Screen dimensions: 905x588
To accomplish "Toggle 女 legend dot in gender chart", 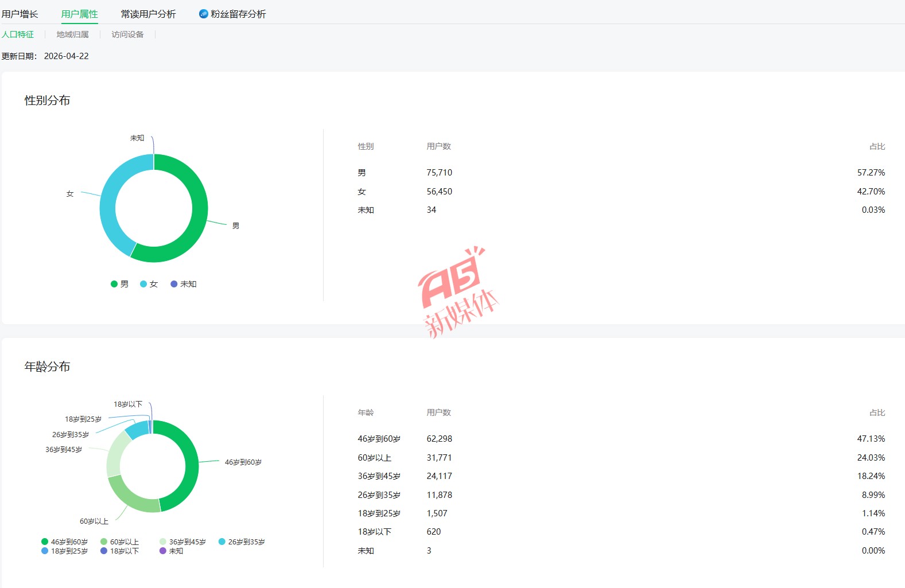I will [143, 284].
